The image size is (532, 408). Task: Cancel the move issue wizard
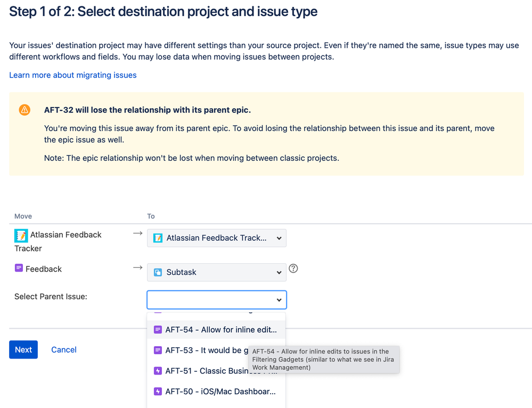tap(64, 349)
